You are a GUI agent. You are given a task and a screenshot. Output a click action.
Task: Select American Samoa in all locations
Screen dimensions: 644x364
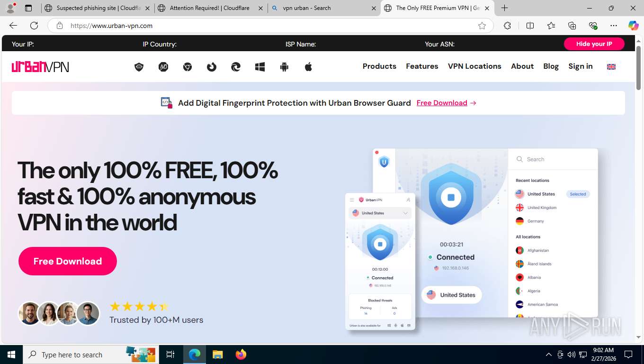(x=543, y=304)
